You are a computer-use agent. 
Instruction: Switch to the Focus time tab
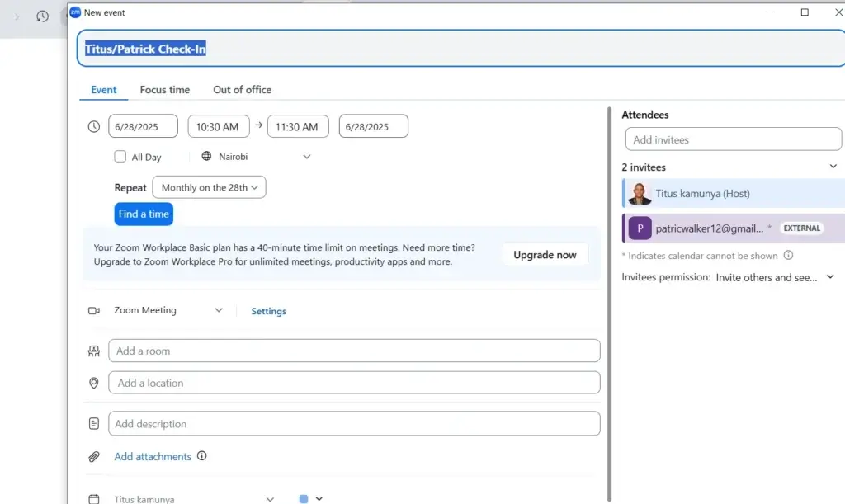165,90
